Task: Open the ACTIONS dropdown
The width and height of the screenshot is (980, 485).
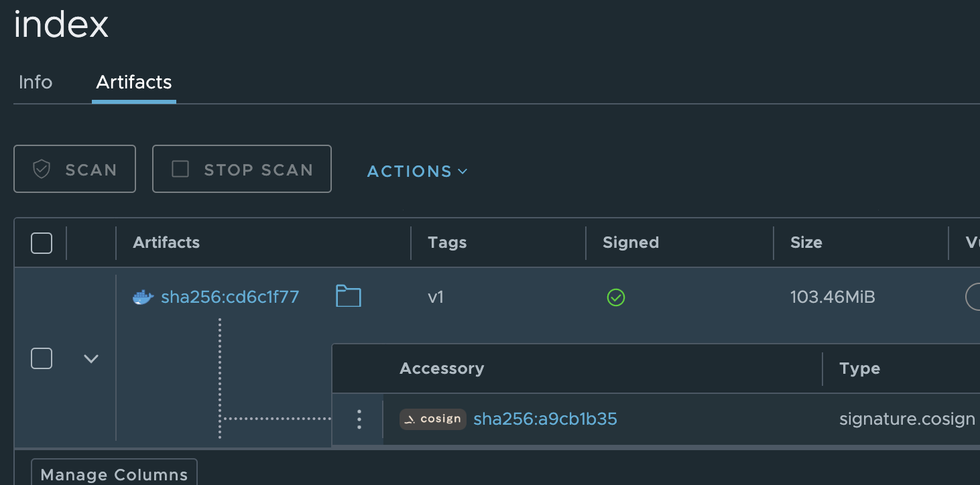Action: [x=416, y=171]
